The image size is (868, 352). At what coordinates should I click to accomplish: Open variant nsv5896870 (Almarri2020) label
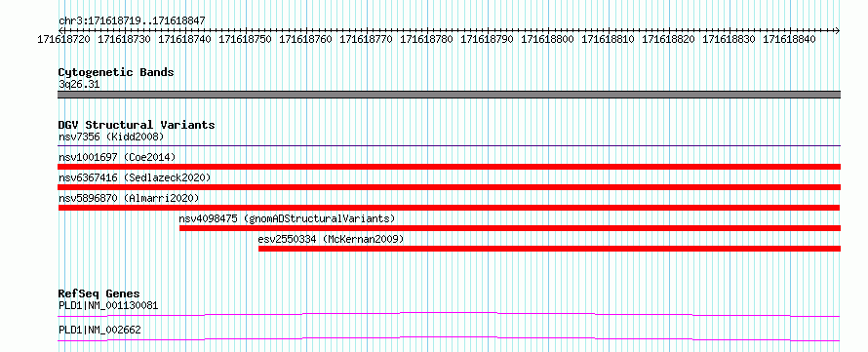(129, 198)
